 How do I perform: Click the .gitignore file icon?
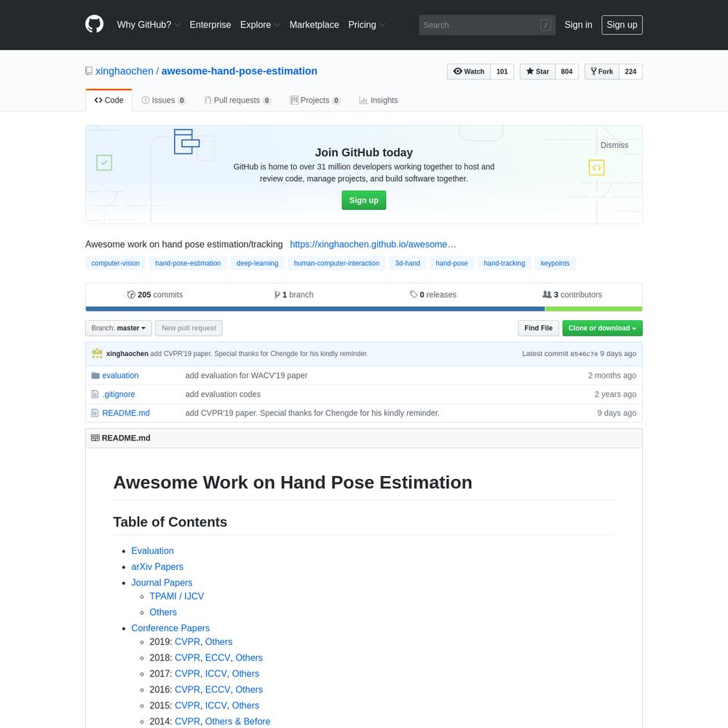(95, 394)
